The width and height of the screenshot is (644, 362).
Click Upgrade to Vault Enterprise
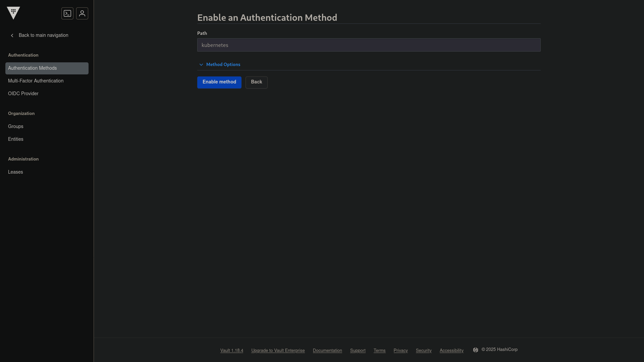tap(278, 350)
